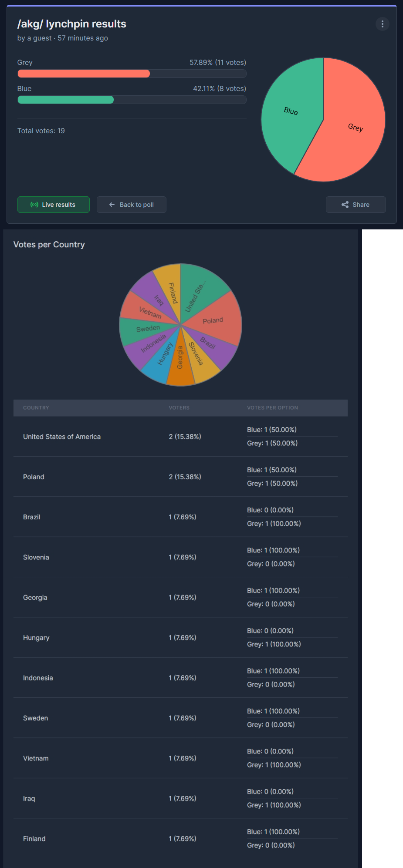Click Hungary's voters cell 1 (7.69%)
The height and width of the screenshot is (868, 403).
tap(183, 638)
